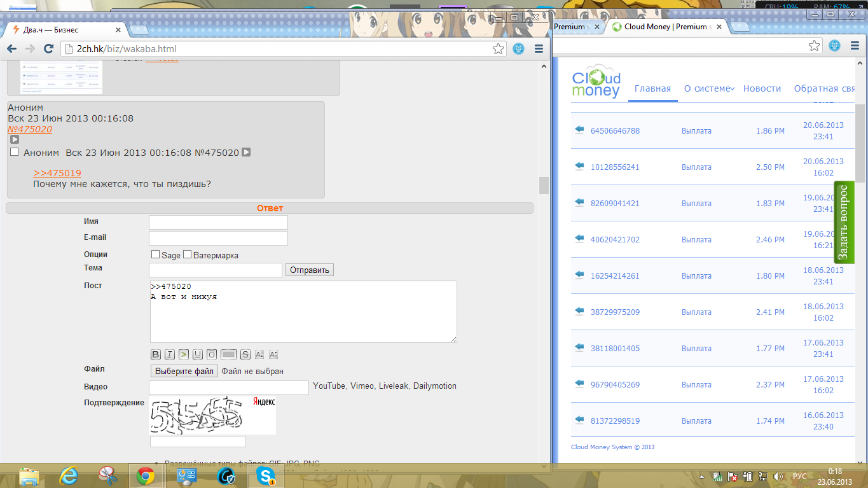Open transaction 82609041421 link

(615, 204)
